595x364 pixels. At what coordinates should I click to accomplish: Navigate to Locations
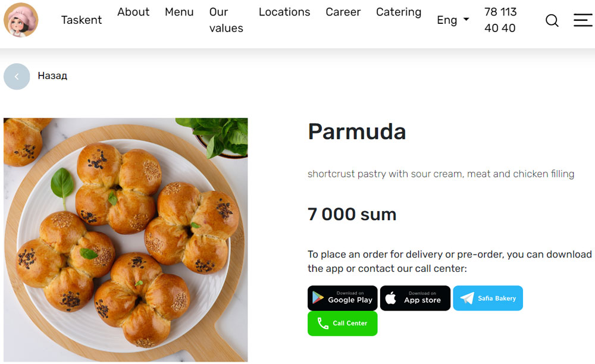pos(284,12)
